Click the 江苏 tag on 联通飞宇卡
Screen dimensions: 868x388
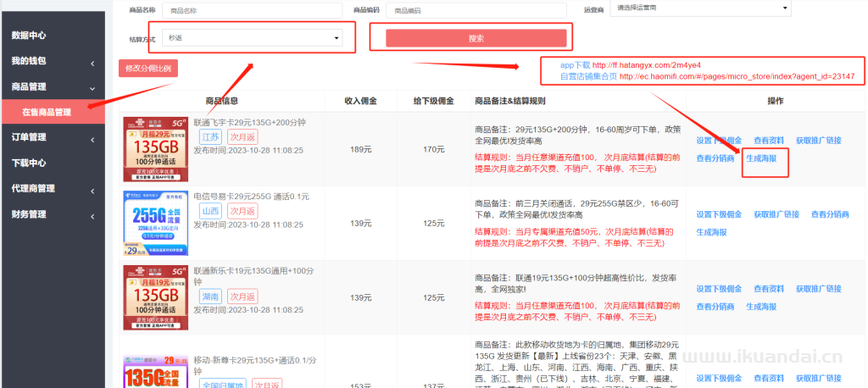point(210,137)
